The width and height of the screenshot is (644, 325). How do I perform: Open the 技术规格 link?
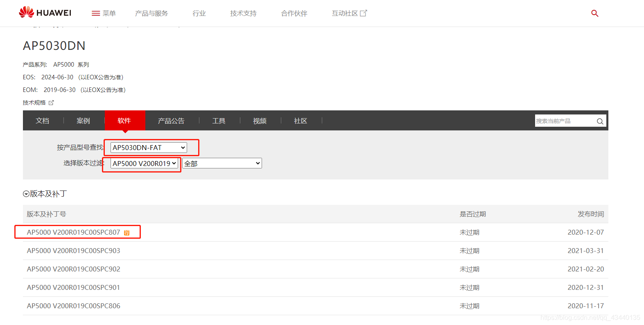34,103
